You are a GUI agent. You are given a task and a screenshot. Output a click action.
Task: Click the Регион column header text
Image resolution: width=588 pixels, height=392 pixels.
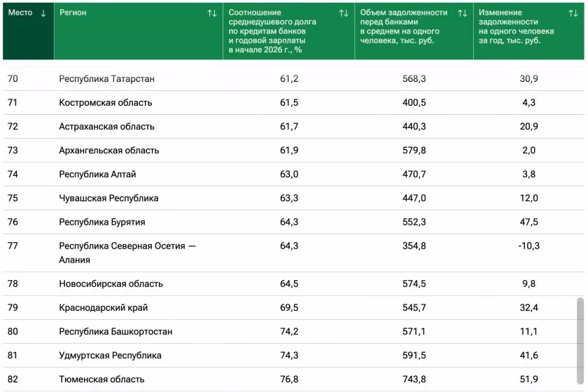coord(73,13)
